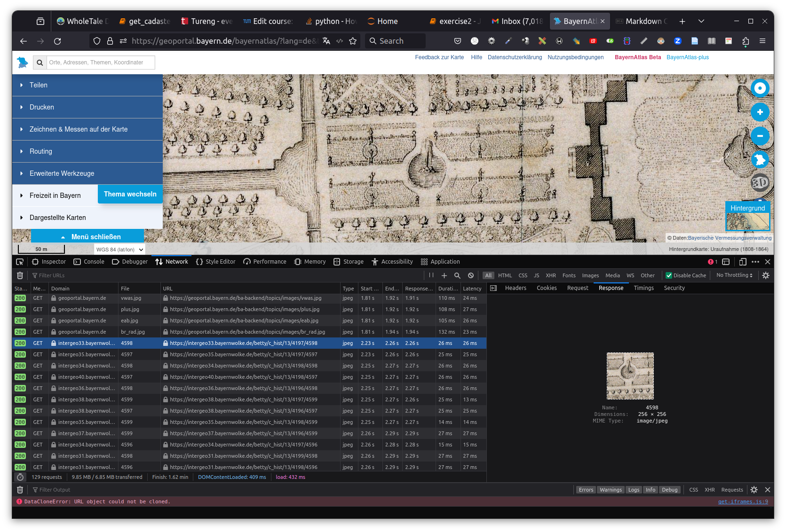Open a new browser tab
This screenshot has width=786, height=532.
[x=683, y=21]
